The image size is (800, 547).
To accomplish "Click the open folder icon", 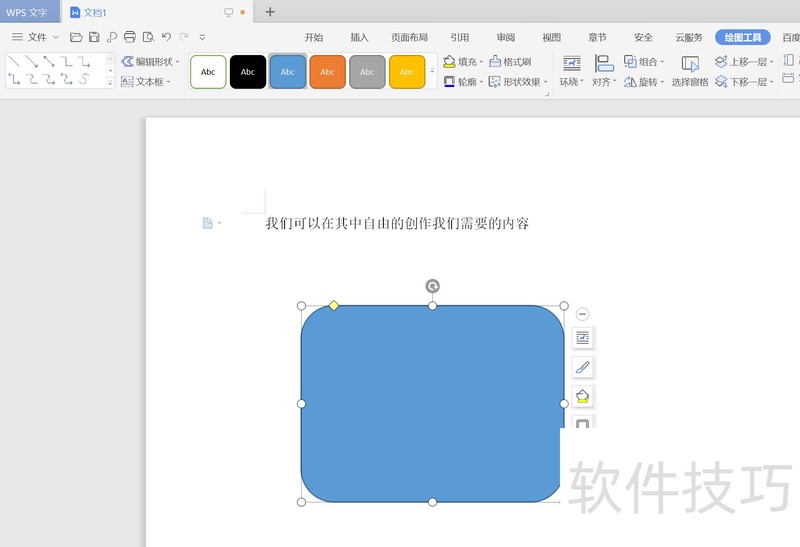I will click(76, 37).
